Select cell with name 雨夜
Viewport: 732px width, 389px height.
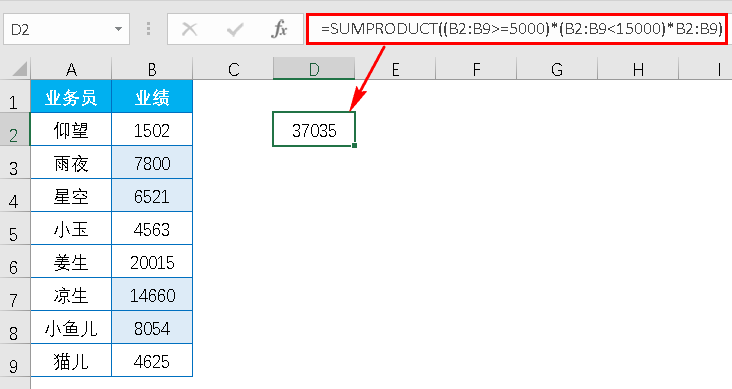pos(71,163)
